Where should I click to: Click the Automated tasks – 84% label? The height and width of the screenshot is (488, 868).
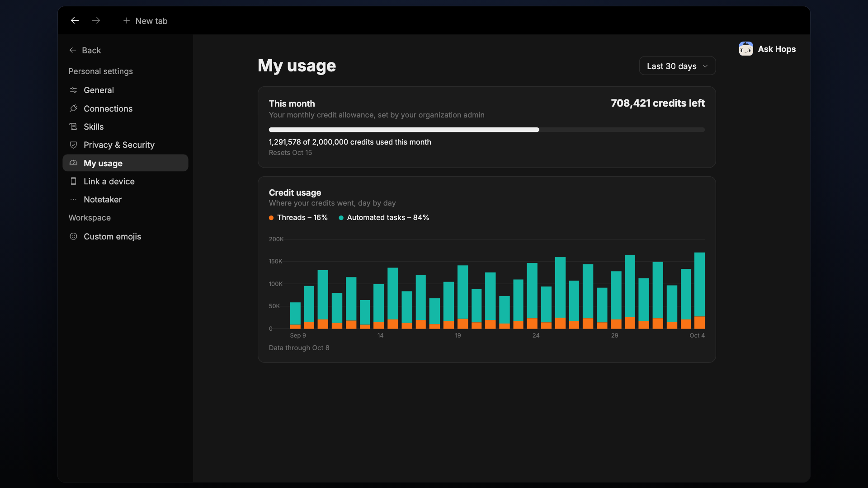coord(388,218)
